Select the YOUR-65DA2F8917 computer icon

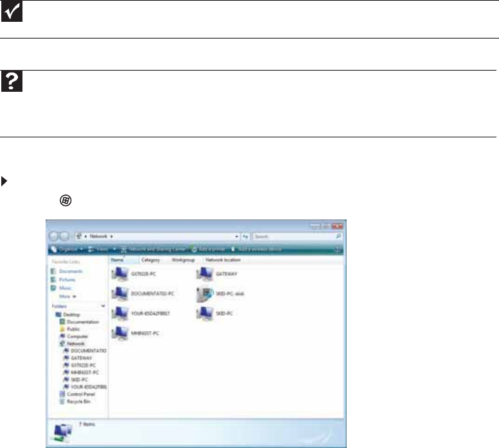(120, 313)
